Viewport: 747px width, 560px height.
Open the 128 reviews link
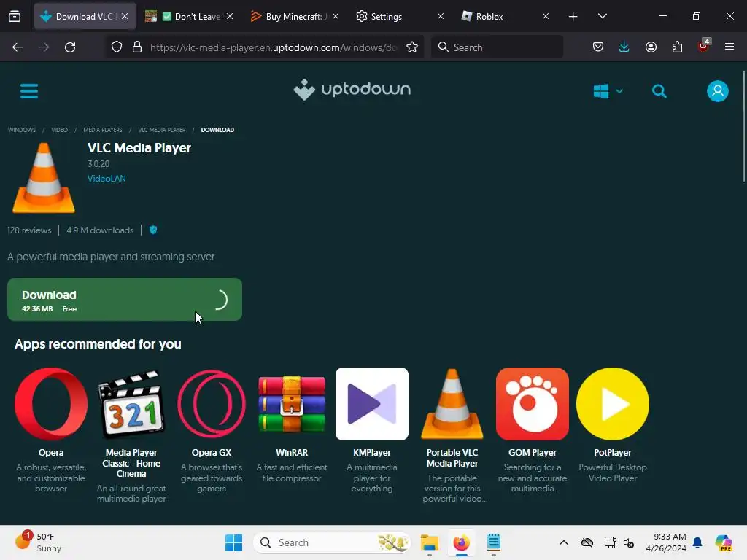(29, 230)
